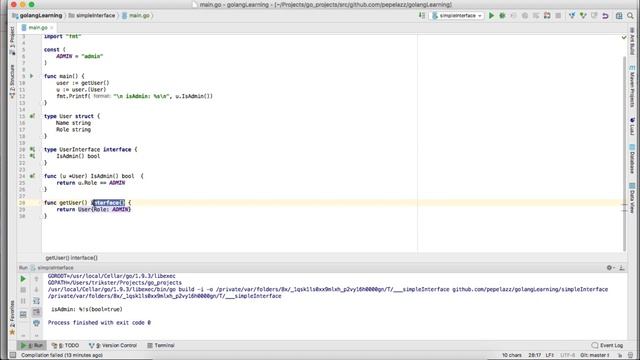This screenshot has height=360, width=640.
Task: Collapse the const block fold marker on its closing brace
Action: tap(42, 63)
